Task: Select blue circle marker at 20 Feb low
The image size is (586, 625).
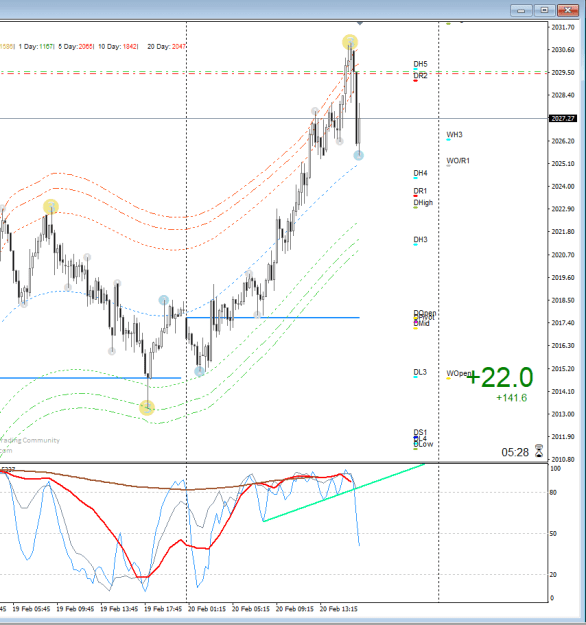Action: pos(199,371)
